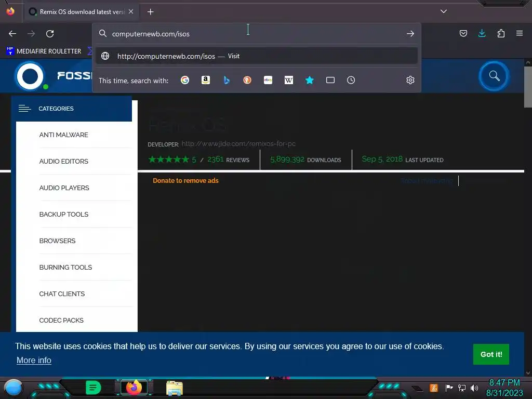The image size is (532, 399).
Task: Click the network tray icon
Action: coord(462,388)
